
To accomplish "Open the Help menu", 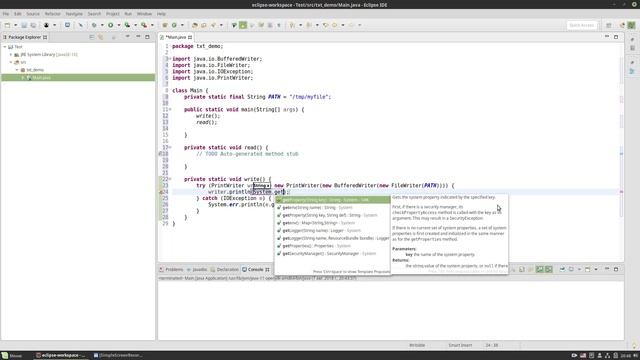I will point(161,14).
